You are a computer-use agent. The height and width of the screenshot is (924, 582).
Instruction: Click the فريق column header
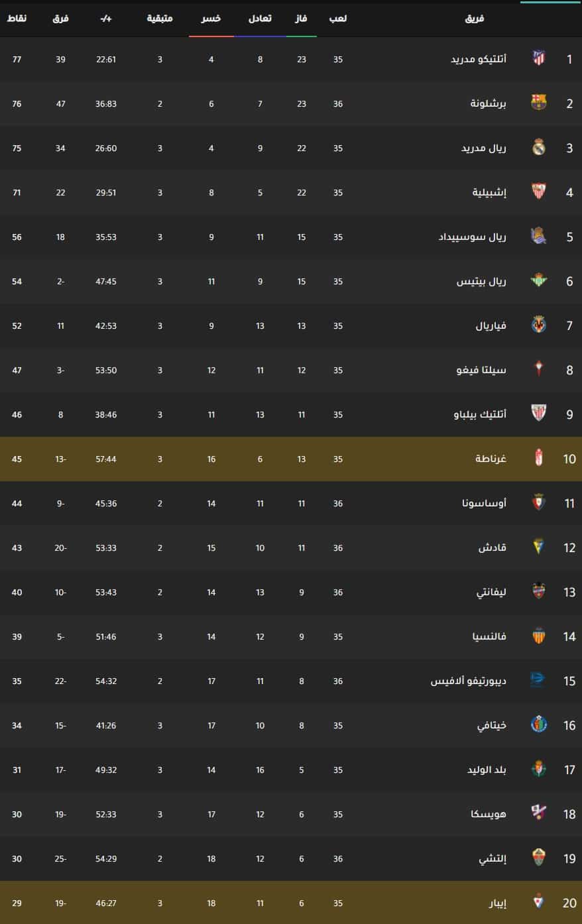[x=475, y=19]
